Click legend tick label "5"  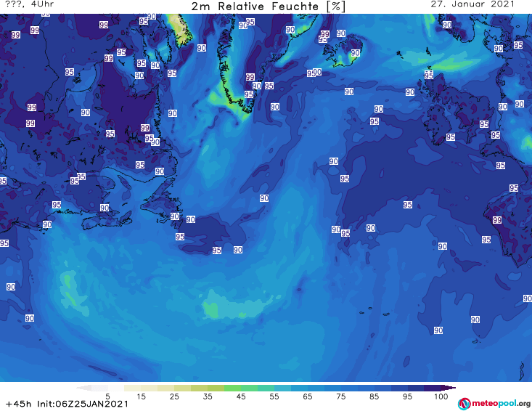click(107, 396)
